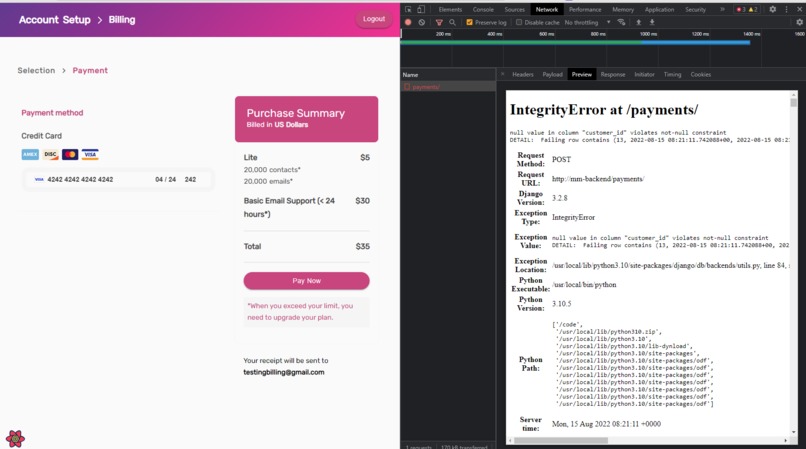Click the flower logo icon at bottom left
Image resolution: width=806 pixels, height=449 pixels.
click(x=15, y=438)
